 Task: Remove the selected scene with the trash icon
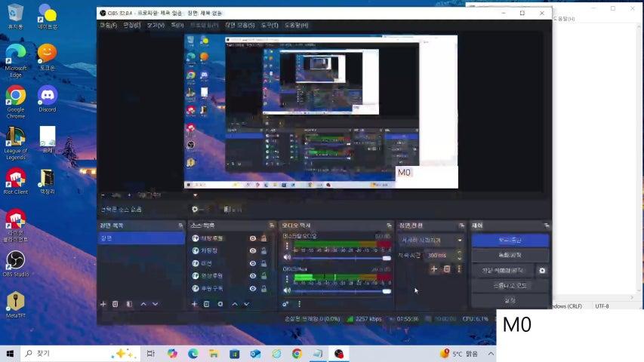(116, 304)
